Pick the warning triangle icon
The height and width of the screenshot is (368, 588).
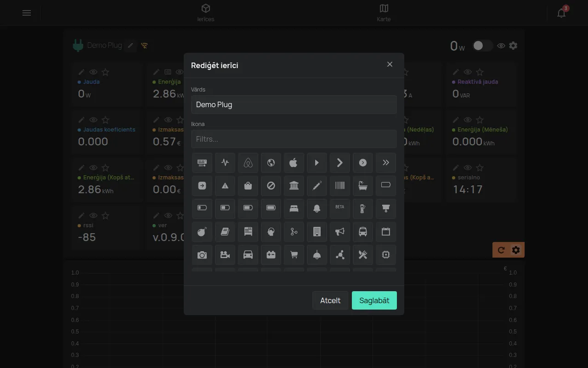click(225, 185)
